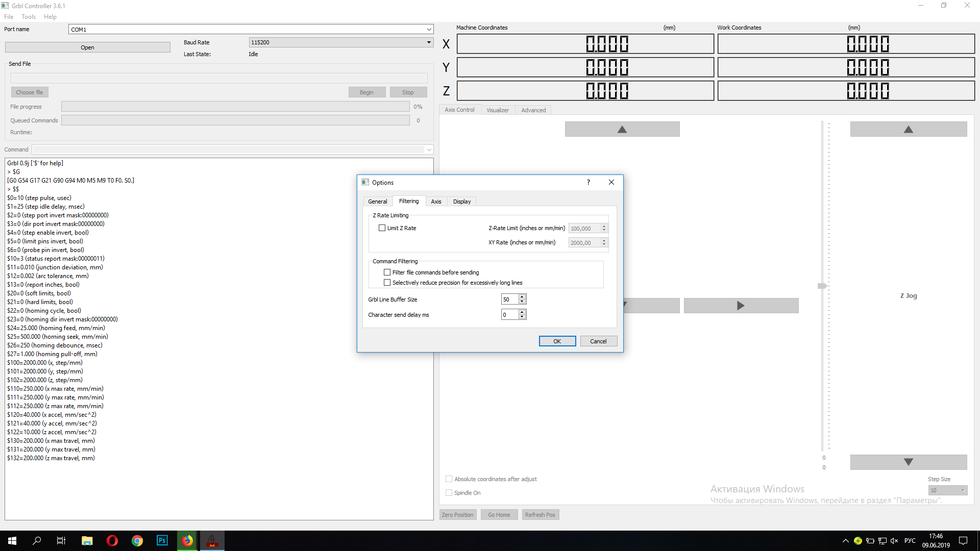Screen dimensions: 980x551
Task: Open the Tools menu
Action: [x=29, y=17]
